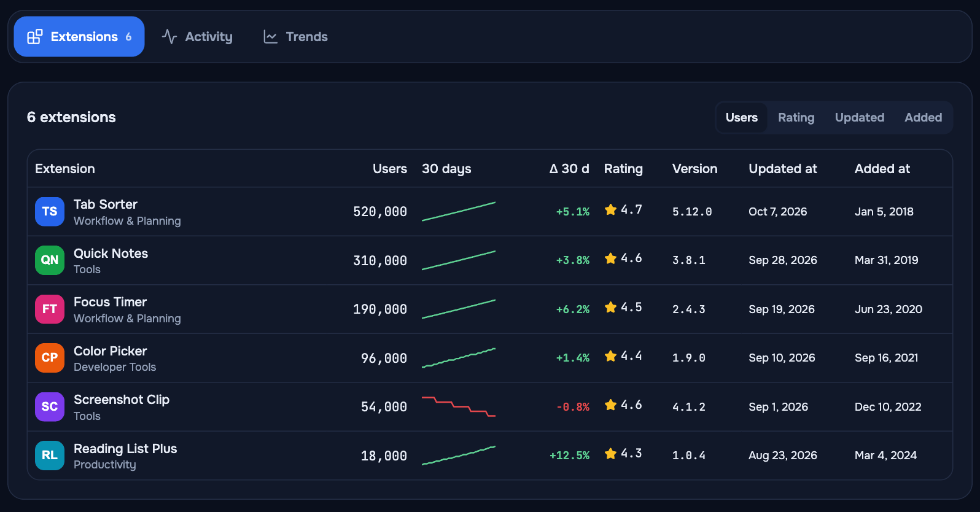Open the Extensions tab
This screenshot has width=980, height=512.
pos(79,37)
